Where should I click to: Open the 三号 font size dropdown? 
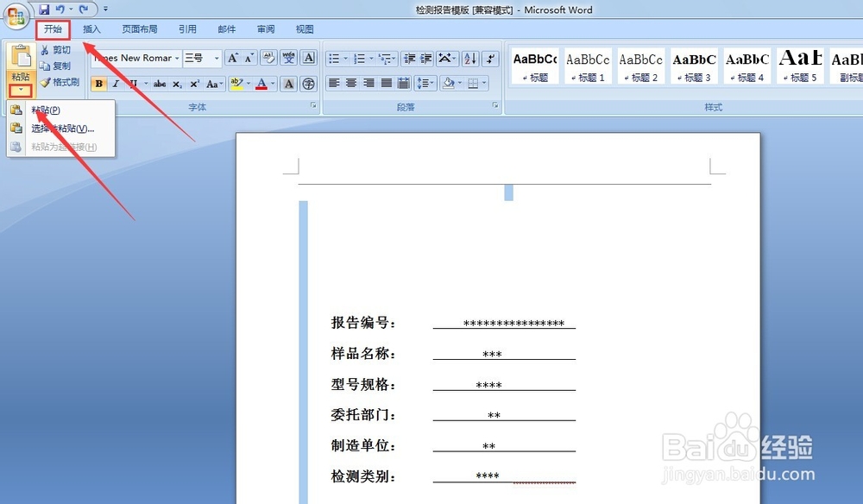[217, 58]
